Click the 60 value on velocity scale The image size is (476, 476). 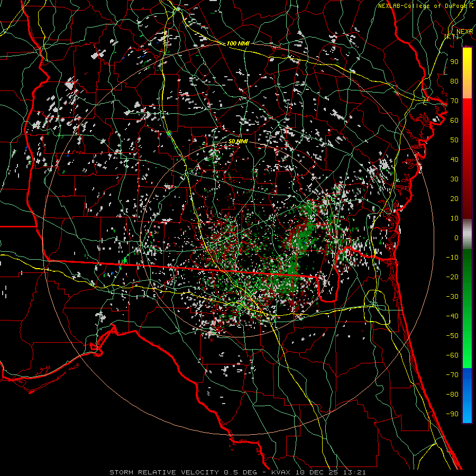point(454,120)
